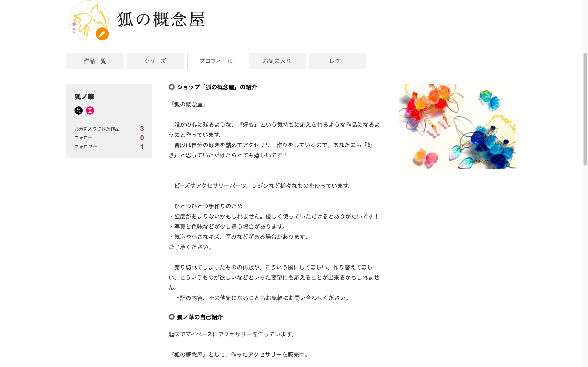Viewport: 588px width, 367px height.
Task: Open the フォロワー list
Action: [86, 147]
